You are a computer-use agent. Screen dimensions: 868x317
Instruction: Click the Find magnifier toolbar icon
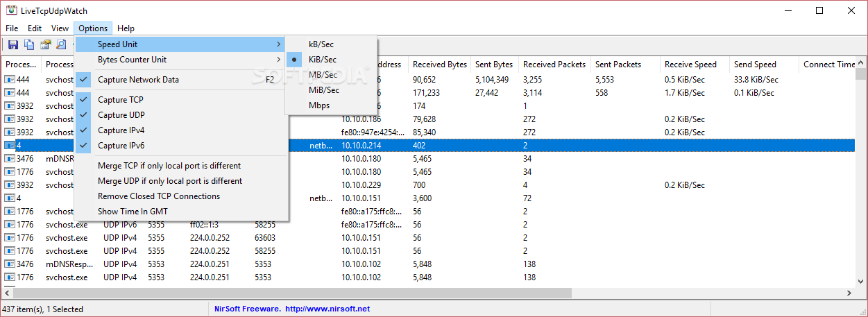pos(61,44)
